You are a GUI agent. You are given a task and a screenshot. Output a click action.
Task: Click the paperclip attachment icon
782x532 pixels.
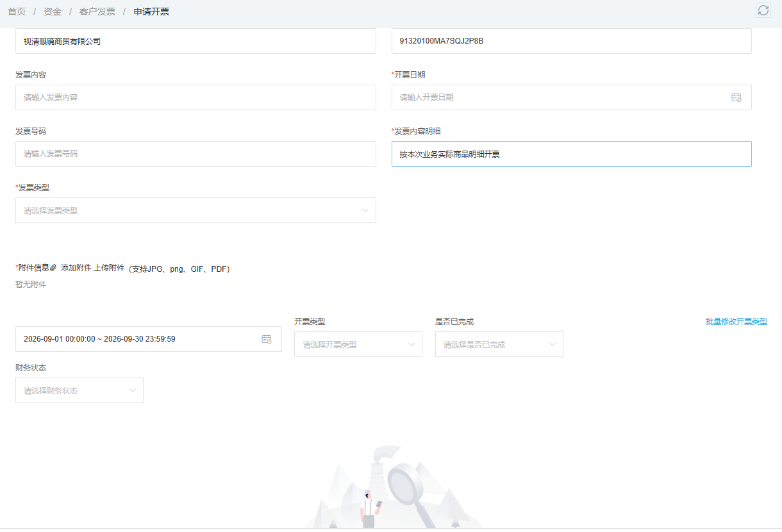pos(53,268)
